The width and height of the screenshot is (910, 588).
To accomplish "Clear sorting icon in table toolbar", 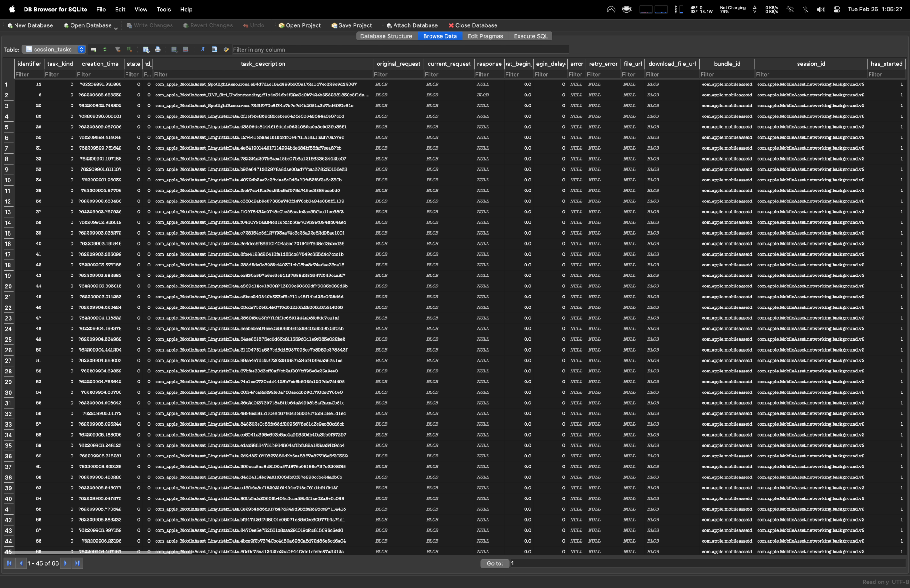I will pyautogui.click(x=130, y=50).
